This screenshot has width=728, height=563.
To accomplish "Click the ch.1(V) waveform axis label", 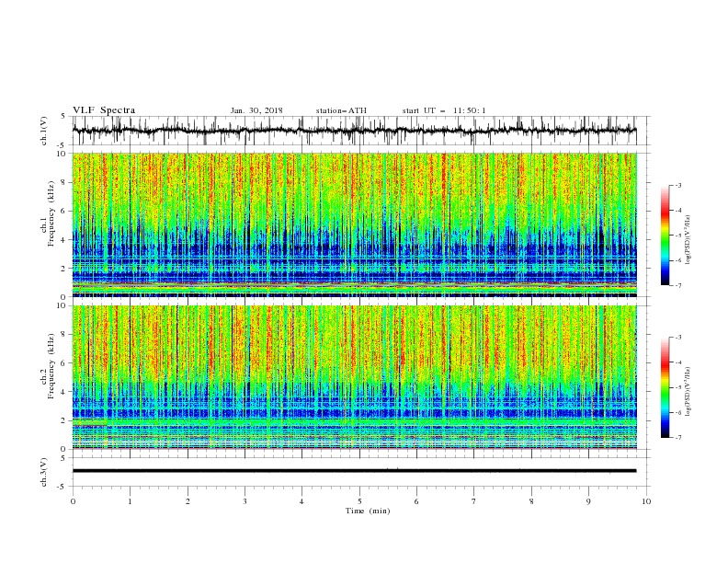I will click(44, 131).
